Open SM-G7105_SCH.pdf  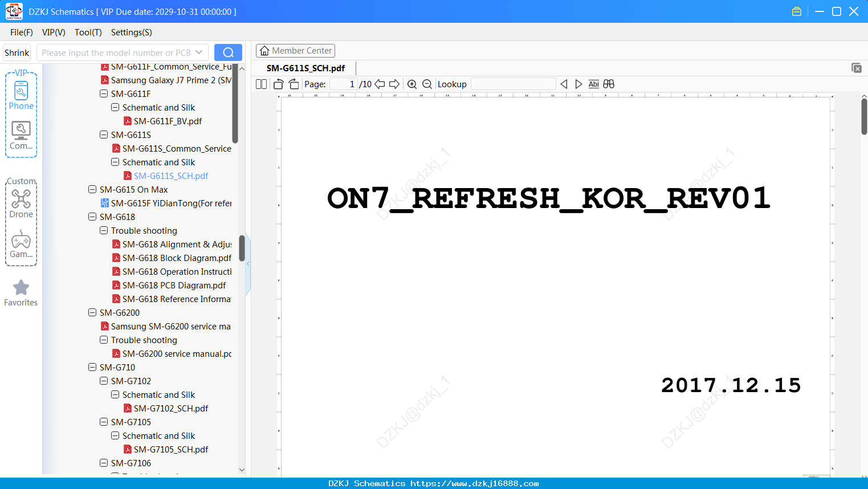(166, 450)
